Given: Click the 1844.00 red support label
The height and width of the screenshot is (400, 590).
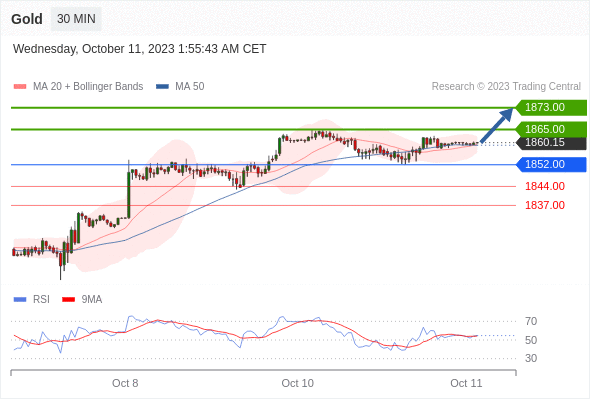Looking at the screenshot, I should point(545,186).
